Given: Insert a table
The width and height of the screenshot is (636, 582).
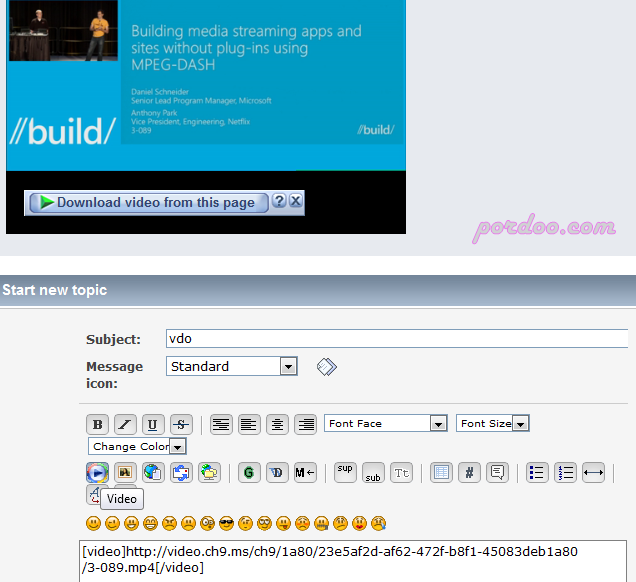Looking at the screenshot, I should coord(441,472).
